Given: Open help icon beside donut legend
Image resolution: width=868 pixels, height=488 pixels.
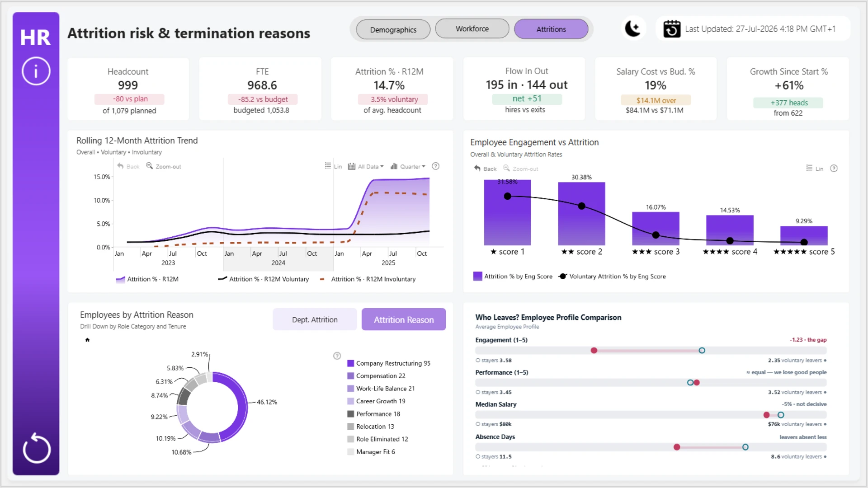Looking at the screenshot, I should 337,356.
